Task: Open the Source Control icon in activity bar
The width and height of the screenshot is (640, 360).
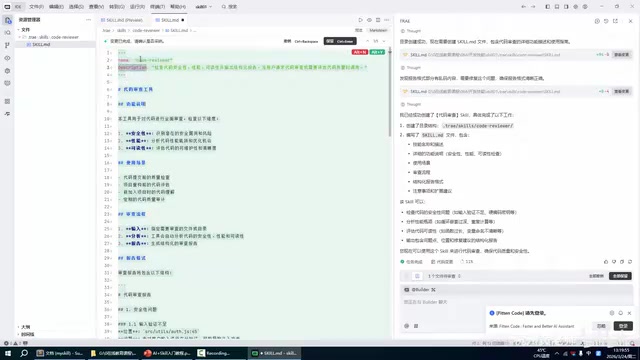Action: pos(8,45)
